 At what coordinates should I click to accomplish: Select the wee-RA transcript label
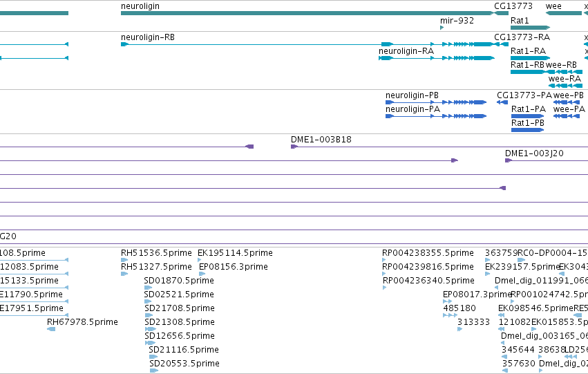565,78
